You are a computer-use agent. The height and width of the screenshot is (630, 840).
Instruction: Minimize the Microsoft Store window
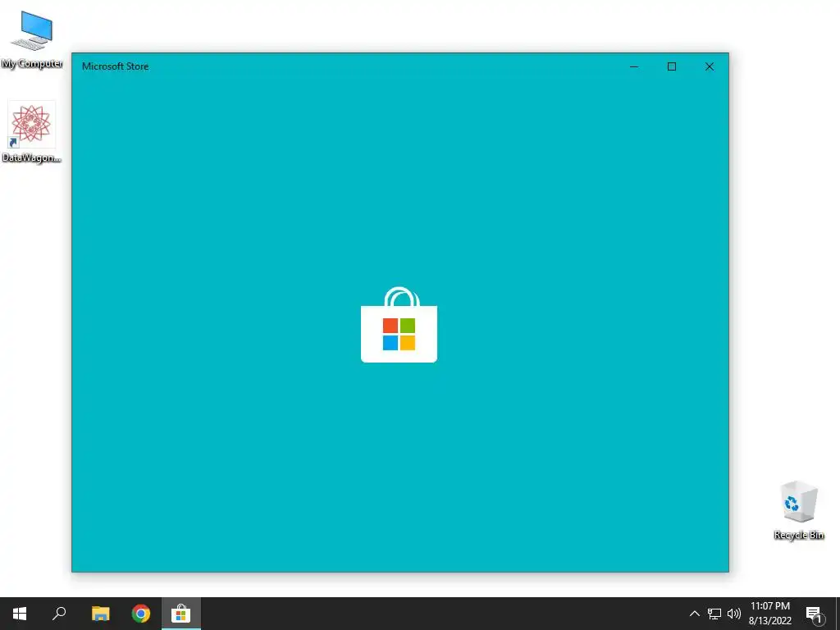[x=634, y=66]
